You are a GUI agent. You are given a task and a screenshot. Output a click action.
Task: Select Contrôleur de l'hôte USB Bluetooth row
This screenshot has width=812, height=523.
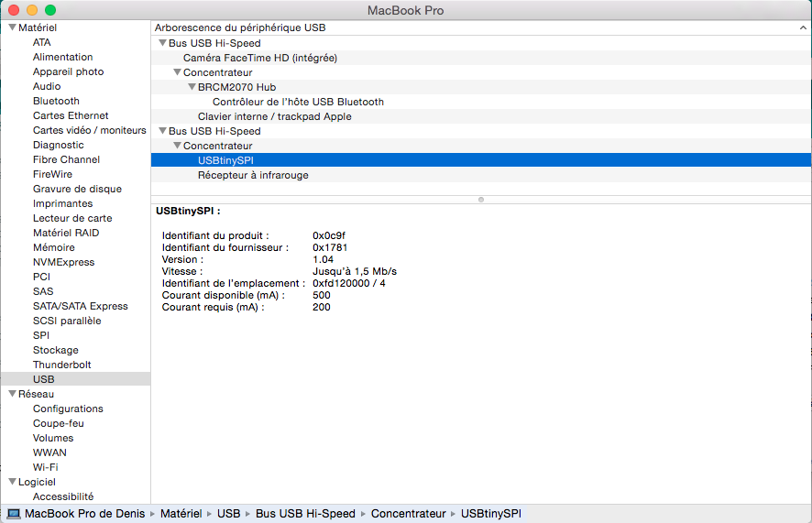[480, 102]
